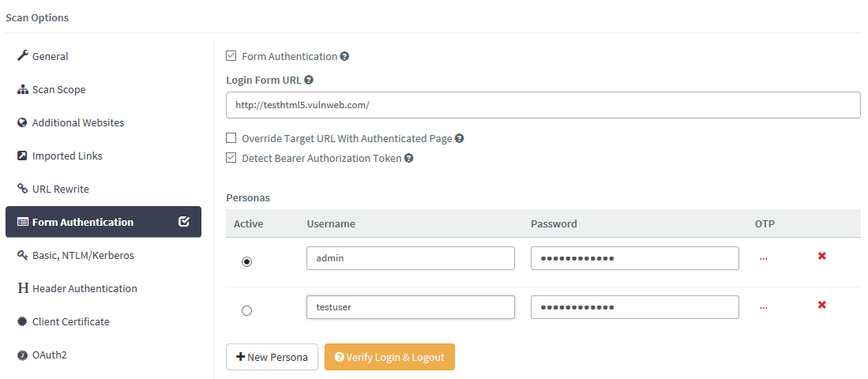Click help icon next to Form Authentication
This screenshot has height=379, width=868.
[x=344, y=57]
